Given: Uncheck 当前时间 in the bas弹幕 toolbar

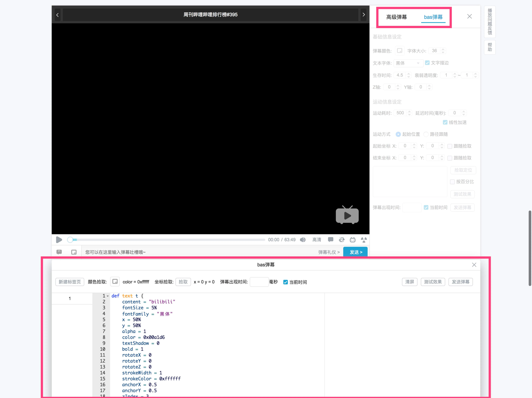Looking at the screenshot, I should [285, 282].
